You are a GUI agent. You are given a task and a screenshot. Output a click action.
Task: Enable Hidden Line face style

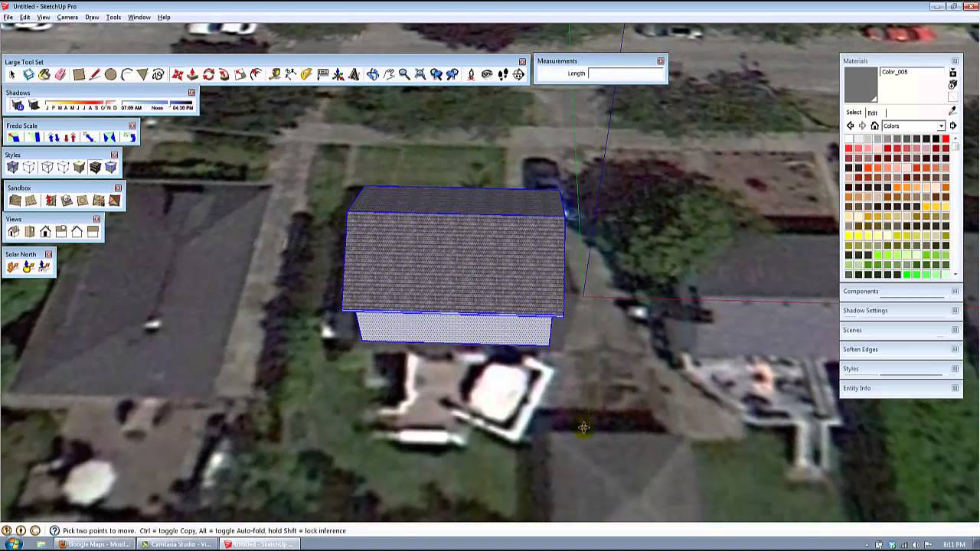tap(64, 168)
